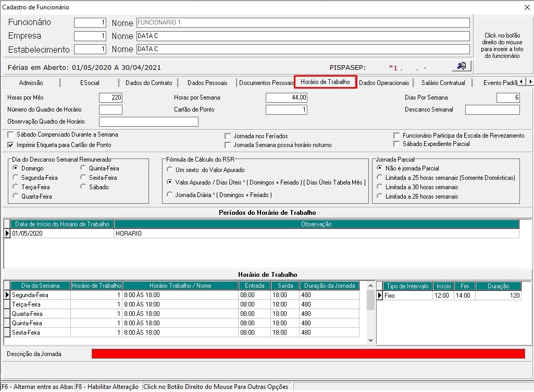This screenshot has height=392, width=534.
Task: Switch to Dados do Contrato tab
Action: [149, 83]
